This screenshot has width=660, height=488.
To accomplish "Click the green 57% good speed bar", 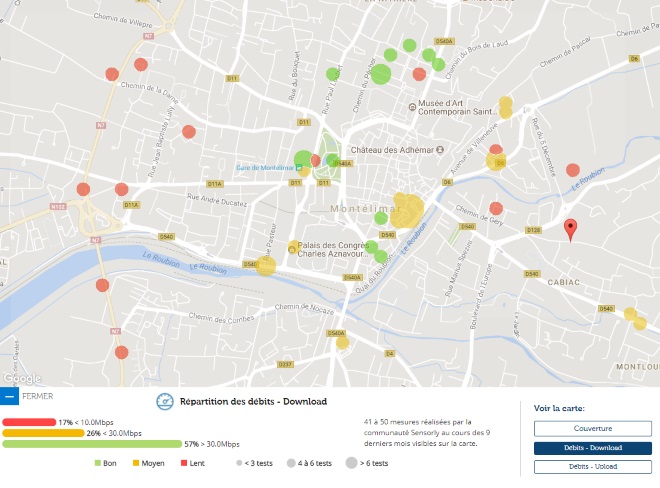I will coord(92,444).
